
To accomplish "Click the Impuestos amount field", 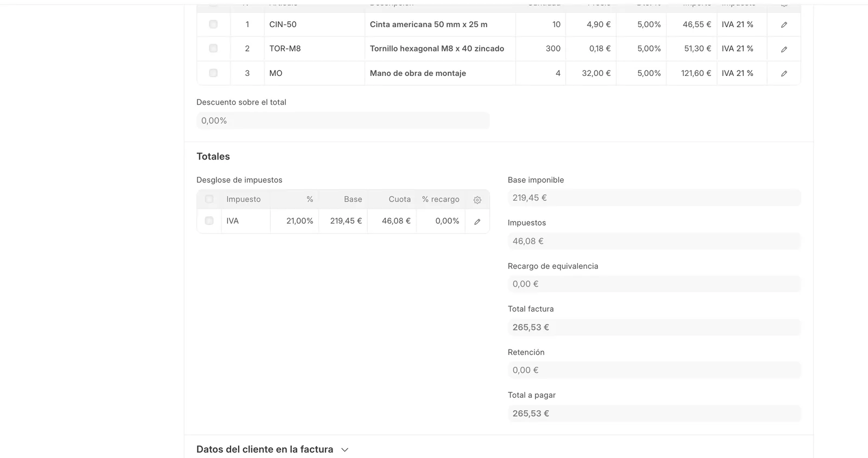I will (654, 241).
